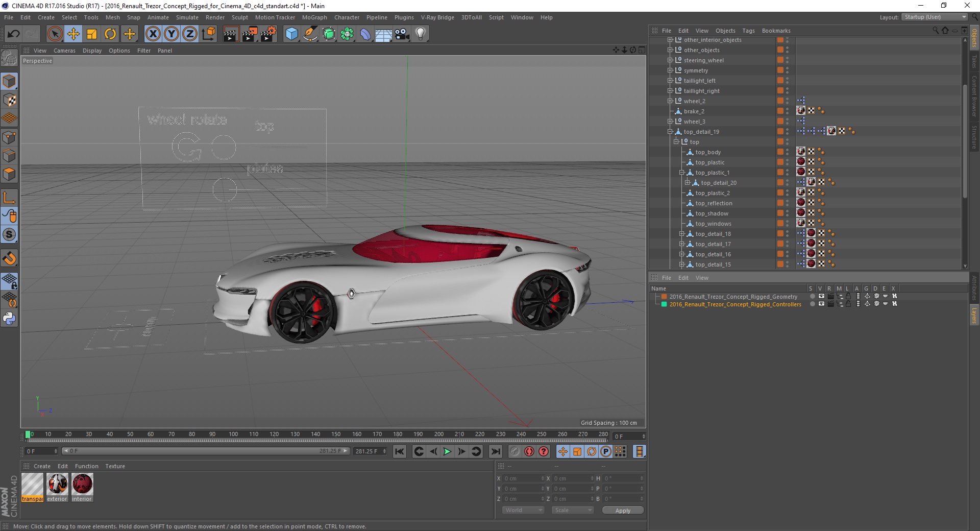Expand the steering_wheel object

(x=670, y=60)
